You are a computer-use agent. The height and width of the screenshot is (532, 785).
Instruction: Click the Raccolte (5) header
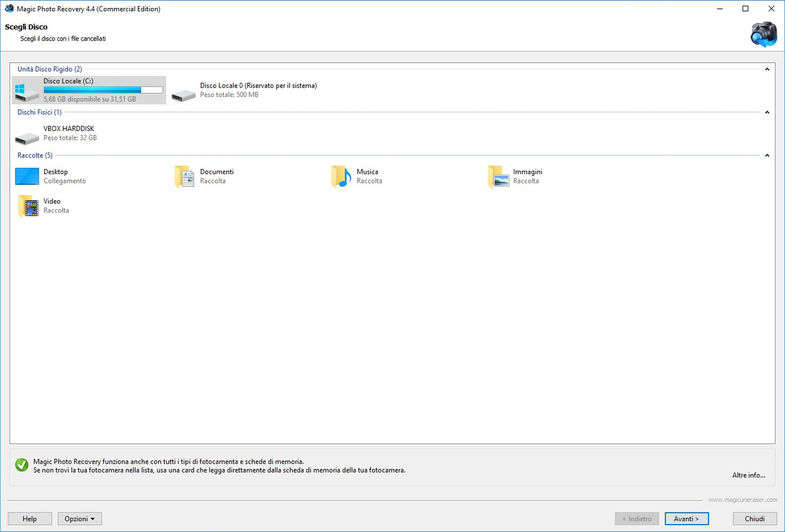35,155
